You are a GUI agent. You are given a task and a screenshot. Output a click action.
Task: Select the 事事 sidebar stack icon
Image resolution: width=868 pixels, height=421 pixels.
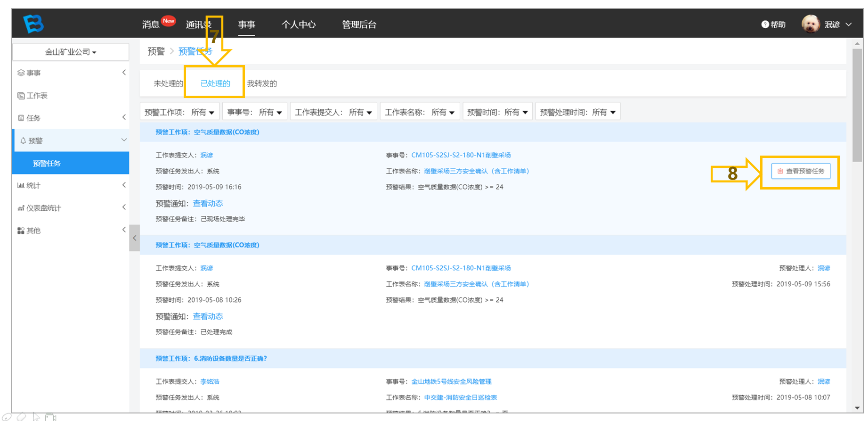[x=21, y=73]
